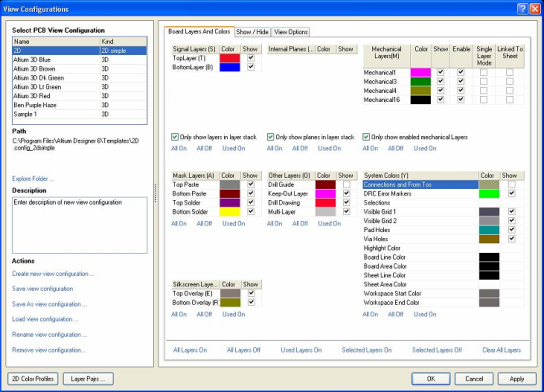Click the Pad Holes teal color swatch
Screen dimensions: 544x392
coord(489,230)
